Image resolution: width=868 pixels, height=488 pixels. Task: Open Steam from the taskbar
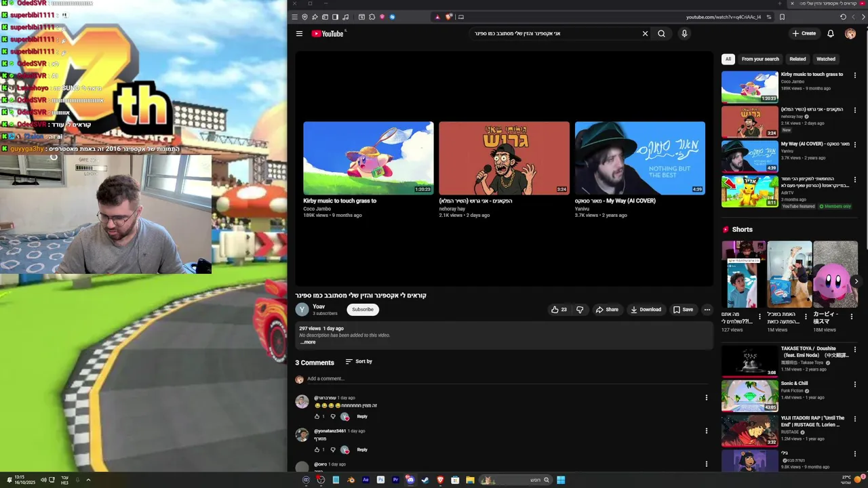425,480
